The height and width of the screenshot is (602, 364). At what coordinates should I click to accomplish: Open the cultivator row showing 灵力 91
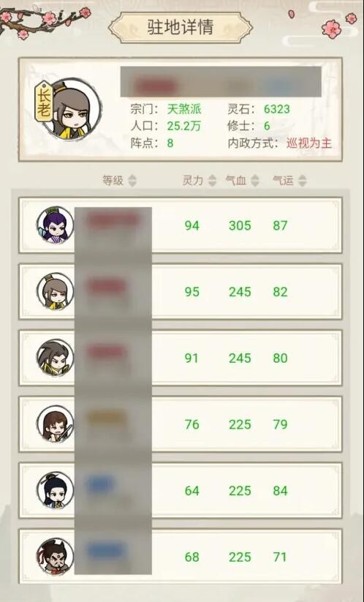181,358
